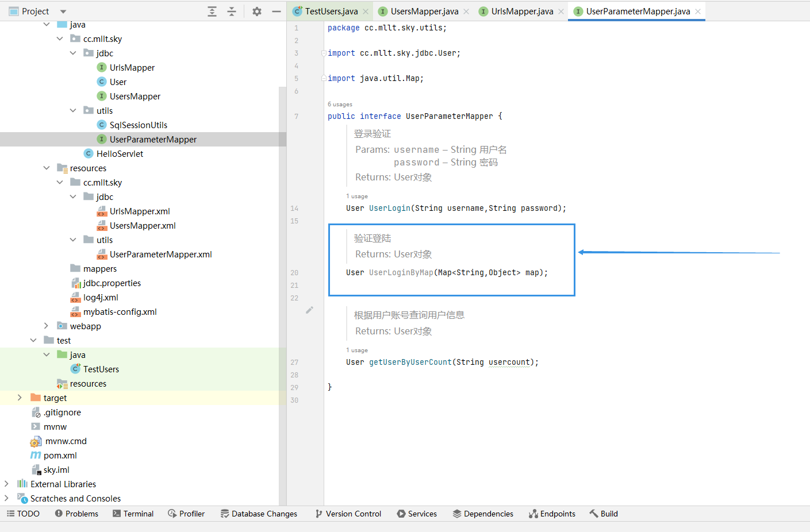Collapse the resources folder

point(47,168)
